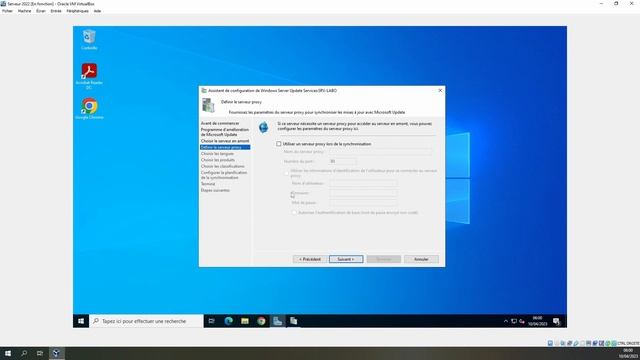640x360 pixels.
Task: Enable 'Utiliser un serveur proxy' checkbox
Action: coord(279,144)
